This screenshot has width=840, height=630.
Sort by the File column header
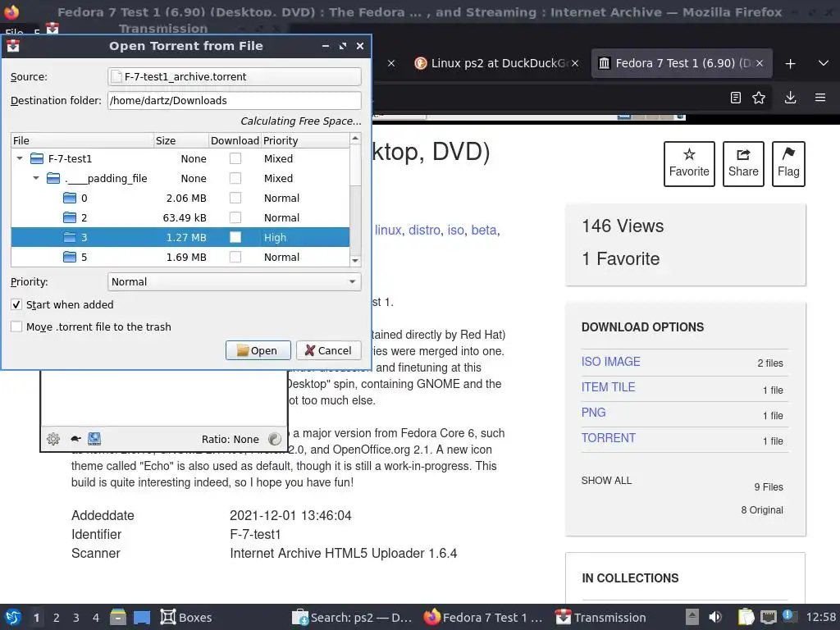tap(83, 140)
